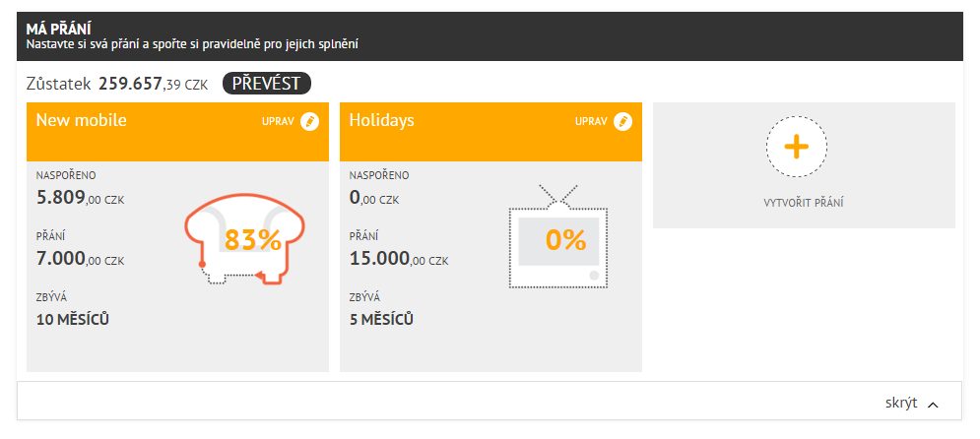
Task: Click the 83% progress percentage
Action: point(252,240)
